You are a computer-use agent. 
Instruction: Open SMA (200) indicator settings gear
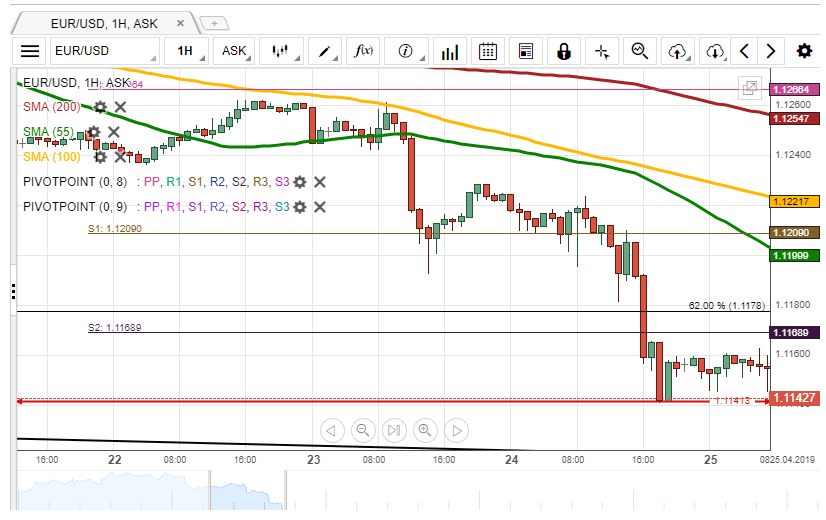click(x=100, y=107)
